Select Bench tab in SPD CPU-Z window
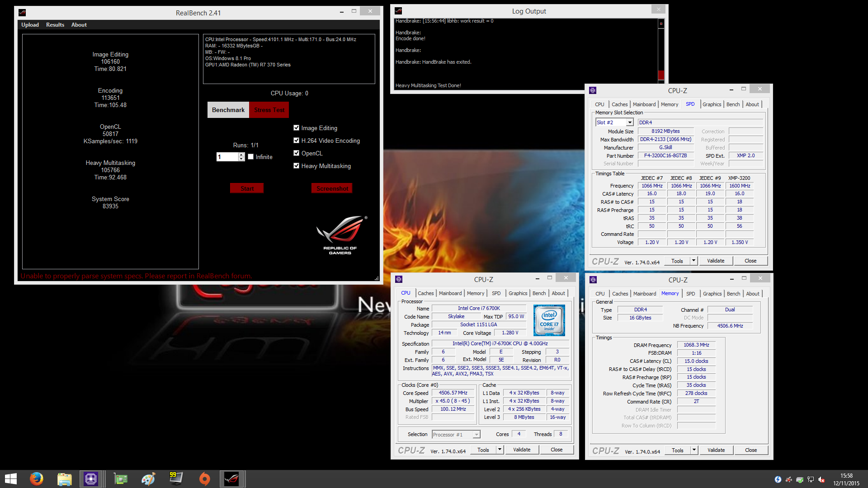The image size is (868, 488). tap(733, 104)
